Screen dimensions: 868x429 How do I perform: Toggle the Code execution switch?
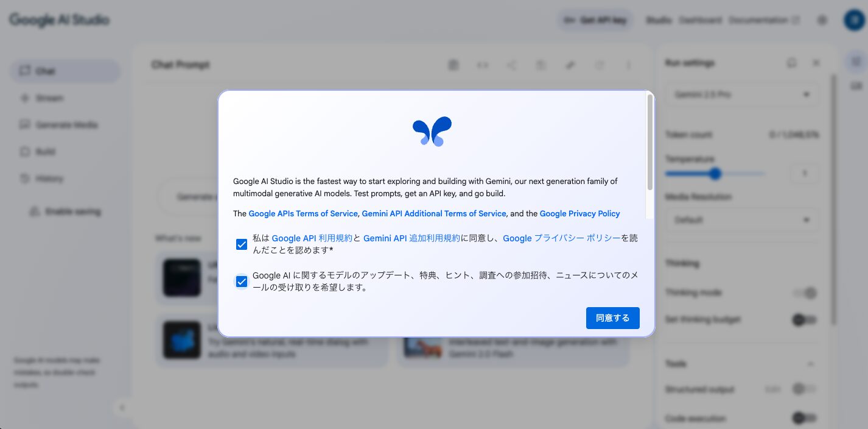click(x=804, y=418)
